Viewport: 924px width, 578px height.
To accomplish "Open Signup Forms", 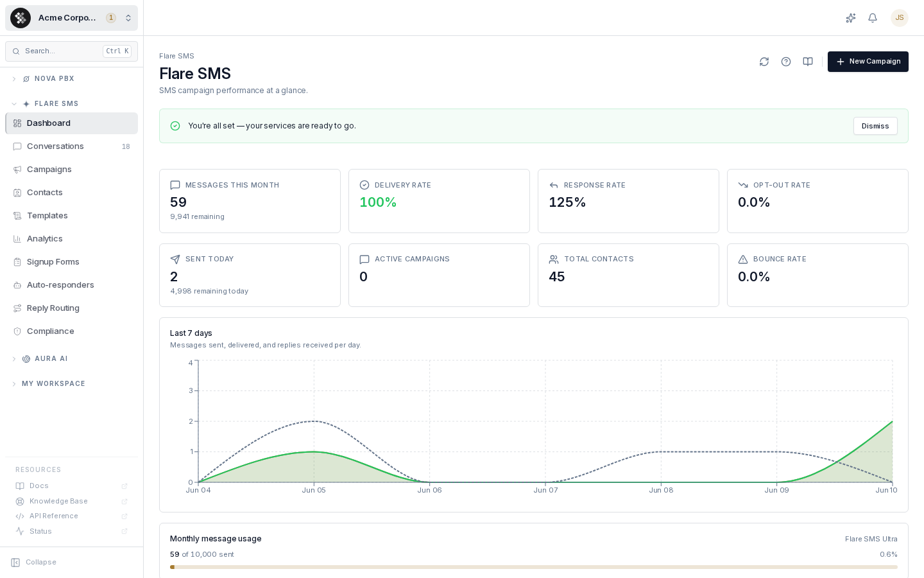I will click(x=71, y=262).
